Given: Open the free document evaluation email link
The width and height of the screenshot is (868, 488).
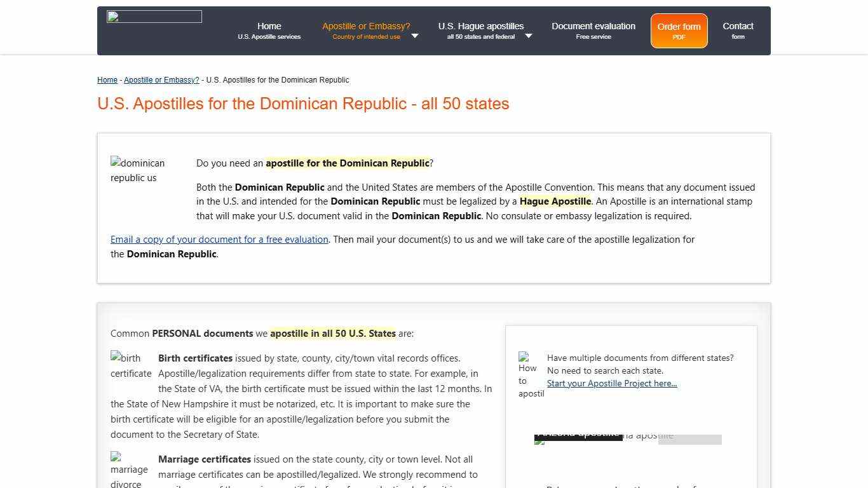Looking at the screenshot, I should (219, 239).
